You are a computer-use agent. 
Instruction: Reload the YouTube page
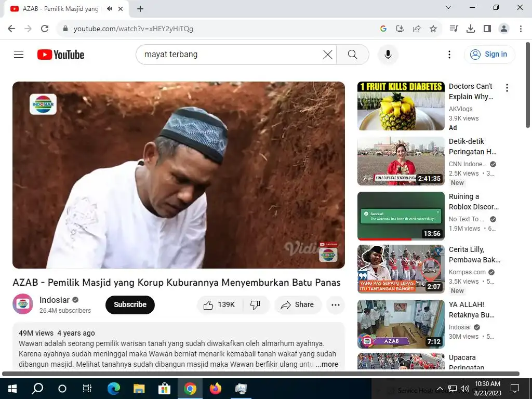click(x=45, y=29)
